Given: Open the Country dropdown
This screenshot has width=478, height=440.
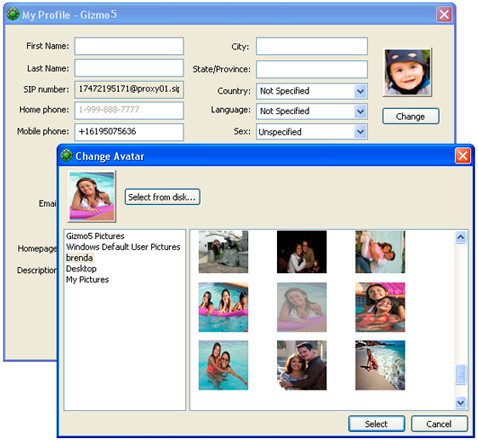Looking at the screenshot, I should [360, 91].
